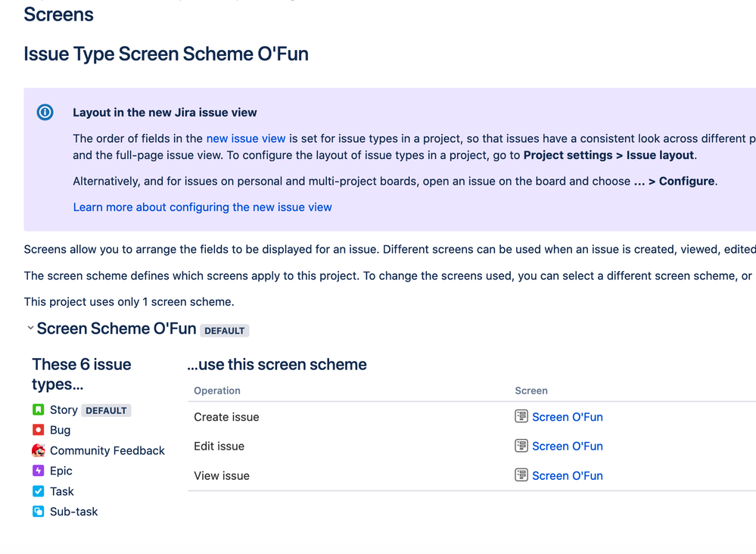Click the DEFAULT badge next to Story
The width and height of the screenshot is (756, 554).
106,410
